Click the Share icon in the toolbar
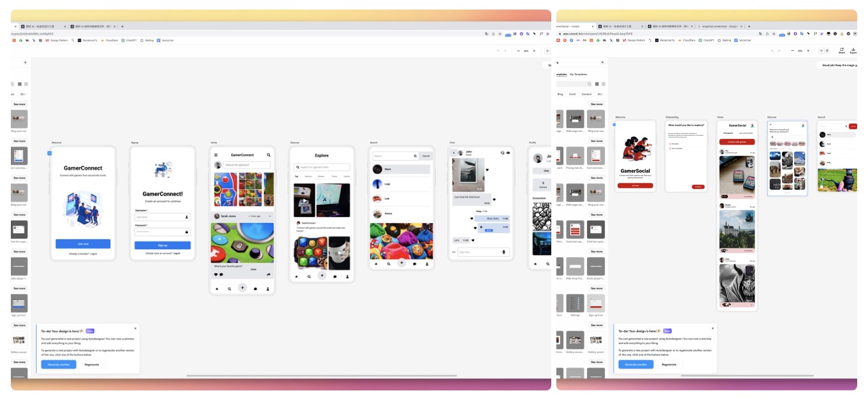The image size is (868, 400). pos(841,50)
